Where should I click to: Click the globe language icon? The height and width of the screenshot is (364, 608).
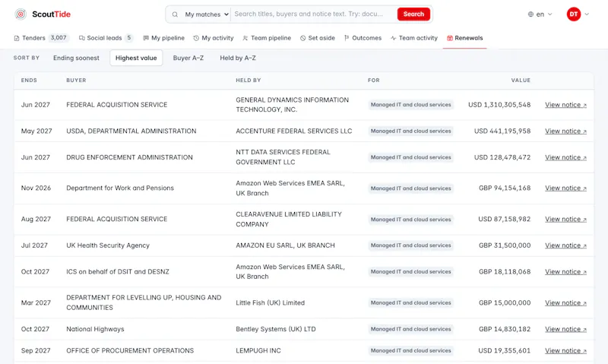pyautogui.click(x=530, y=14)
